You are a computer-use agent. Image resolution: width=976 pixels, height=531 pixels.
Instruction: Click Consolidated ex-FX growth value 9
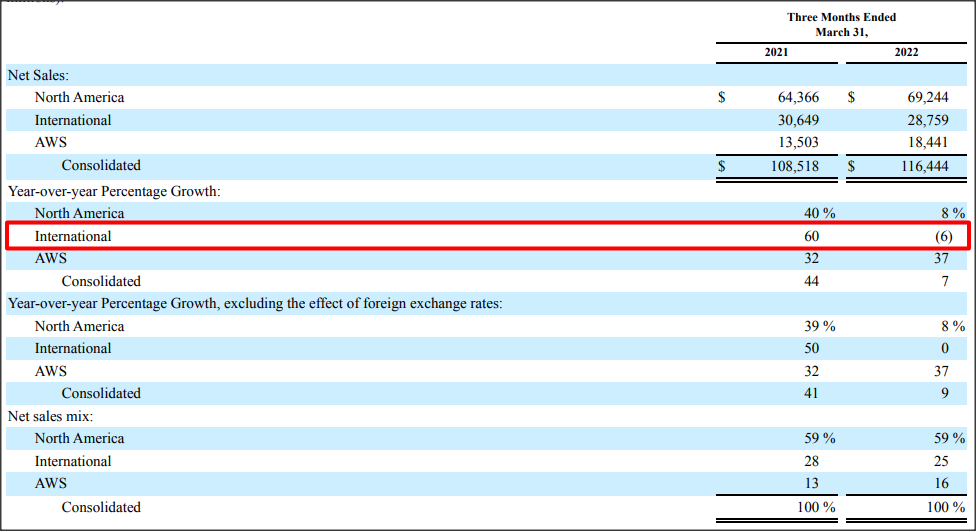[x=945, y=393]
